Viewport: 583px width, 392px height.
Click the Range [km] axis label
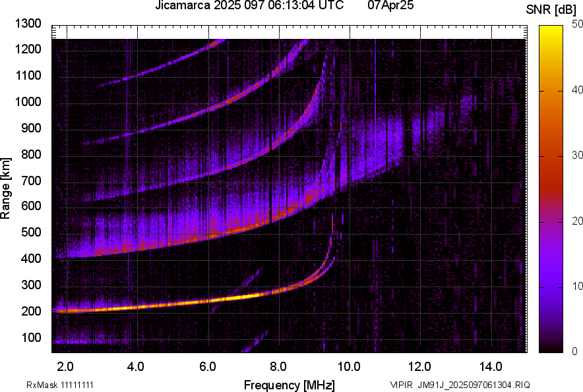point(5,188)
